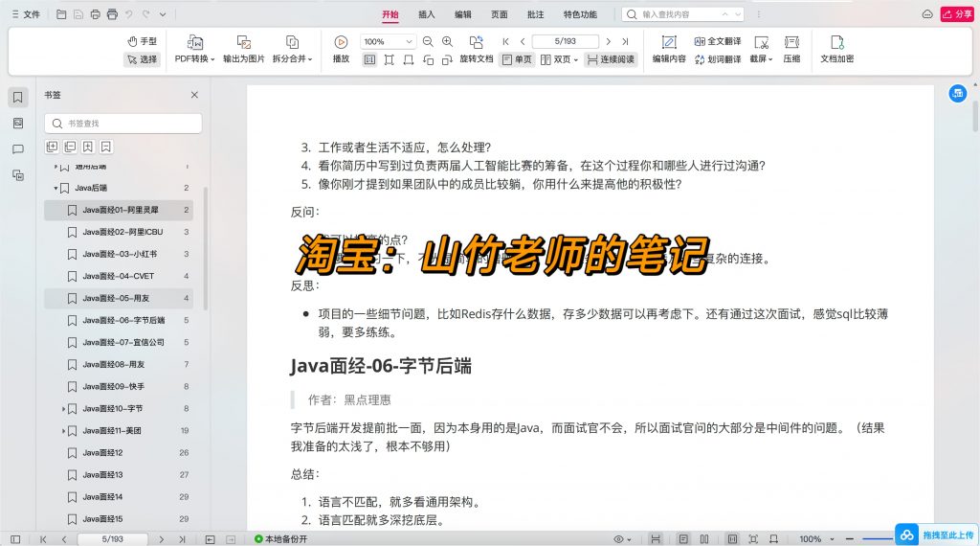Select bookmark Java面经02-阿里ICBU
This screenshot has height=546, width=980.
[x=118, y=232]
